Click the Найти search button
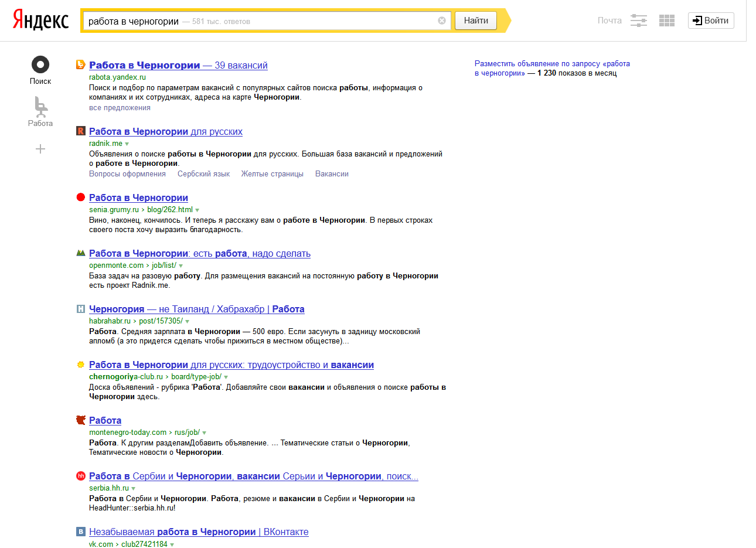Image resolution: width=756 pixels, height=548 pixels. tap(476, 21)
